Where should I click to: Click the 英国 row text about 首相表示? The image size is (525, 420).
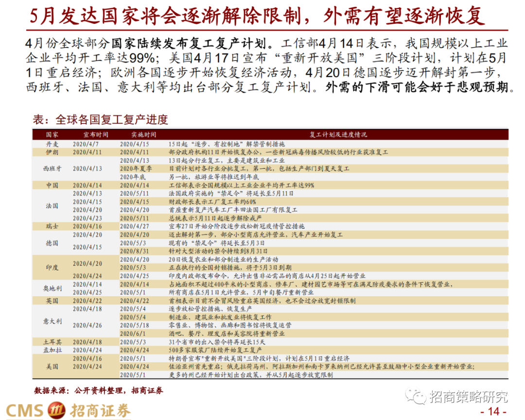[x=262, y=301]
